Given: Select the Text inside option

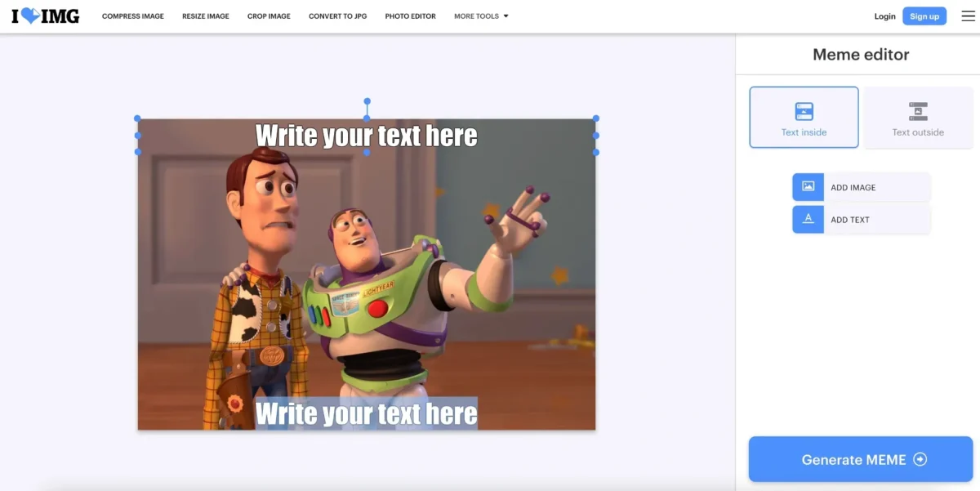Looking at the screenshot, I should click(x=804, y=118).
